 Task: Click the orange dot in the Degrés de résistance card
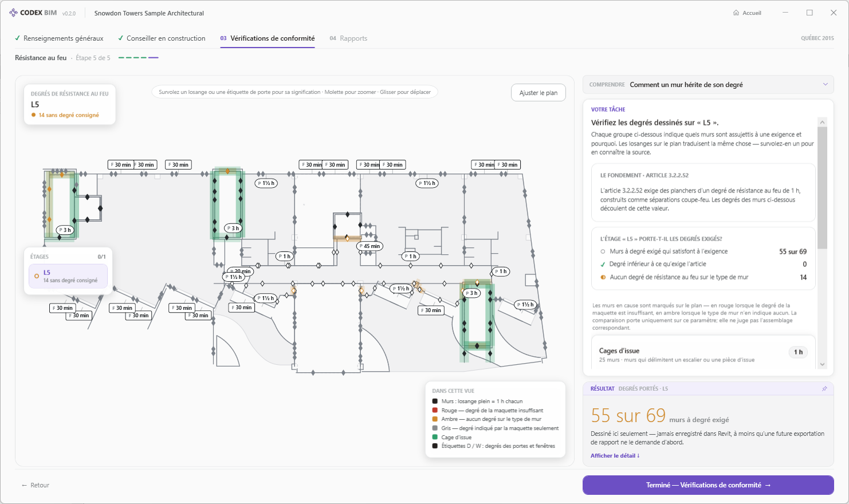coord(34,115)
